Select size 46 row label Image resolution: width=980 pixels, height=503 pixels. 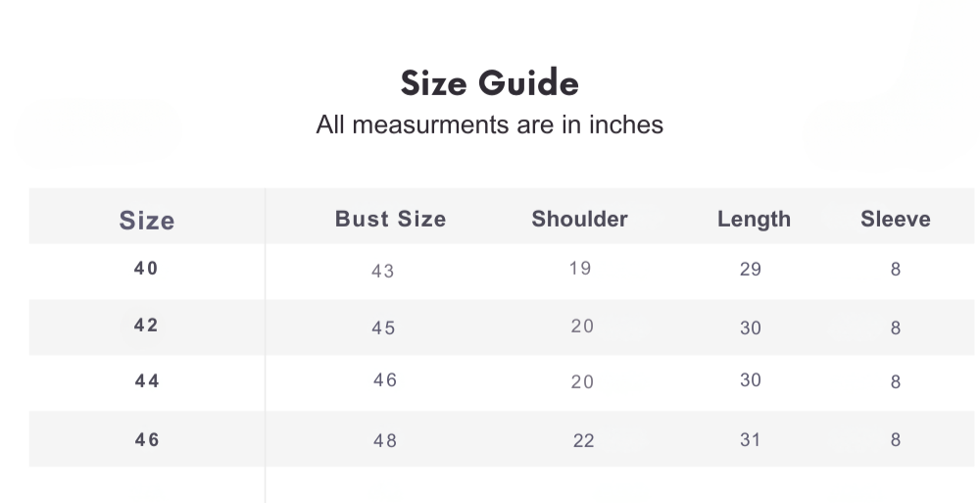147,440
